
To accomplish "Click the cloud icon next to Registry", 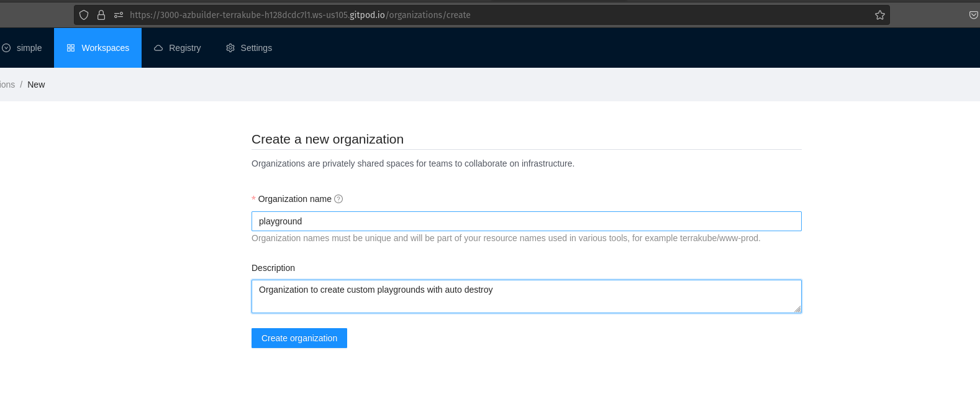I will 158,48.
